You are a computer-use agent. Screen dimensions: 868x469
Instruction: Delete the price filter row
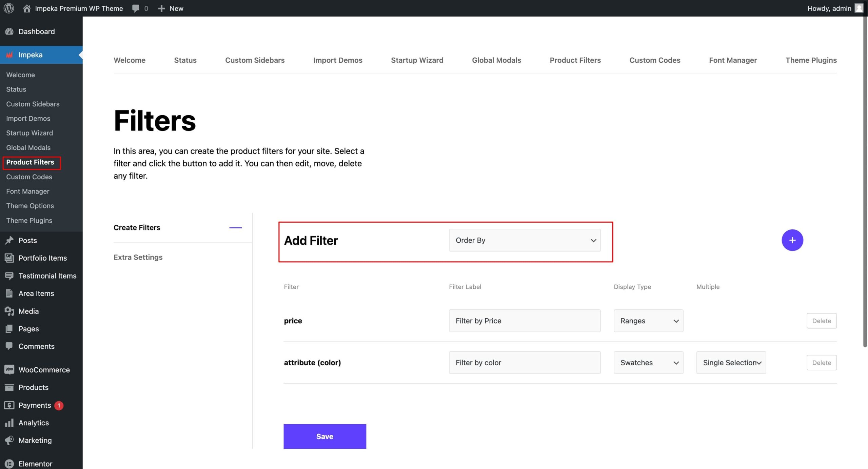point(821,321)
